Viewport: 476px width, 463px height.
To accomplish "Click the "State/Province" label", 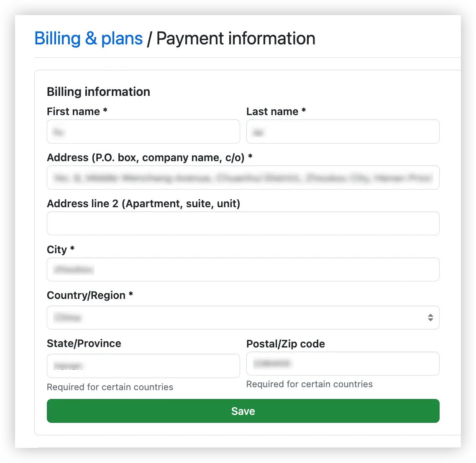I will 84,343.
